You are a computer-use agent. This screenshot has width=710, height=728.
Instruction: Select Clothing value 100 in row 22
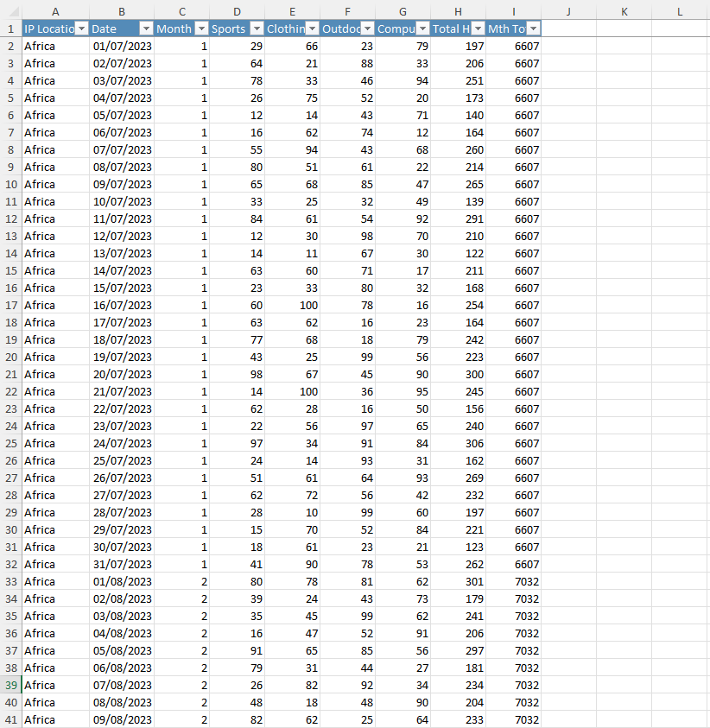point(292,392)
